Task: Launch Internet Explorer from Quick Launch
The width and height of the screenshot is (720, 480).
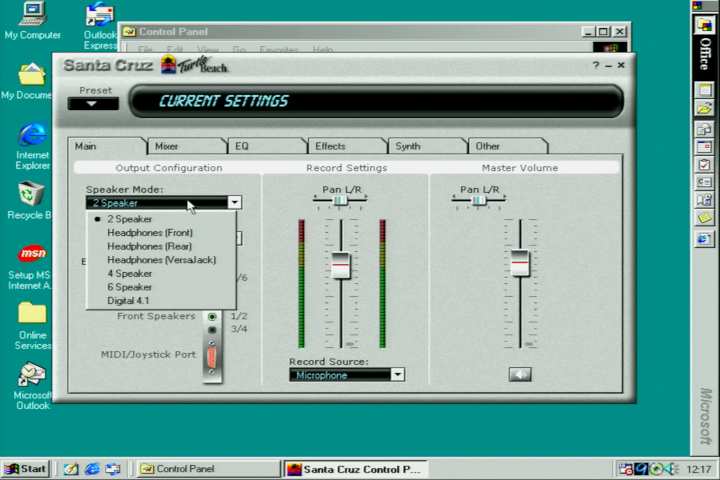Action: (92, 469)
